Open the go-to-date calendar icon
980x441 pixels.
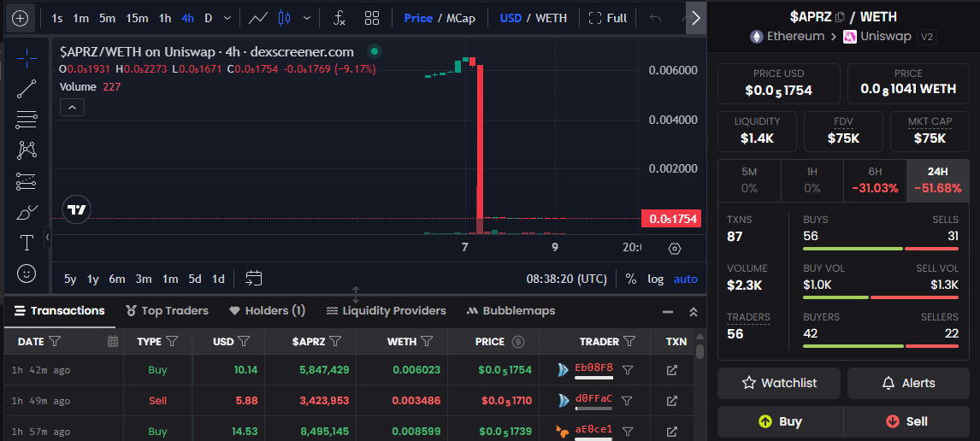254,279
